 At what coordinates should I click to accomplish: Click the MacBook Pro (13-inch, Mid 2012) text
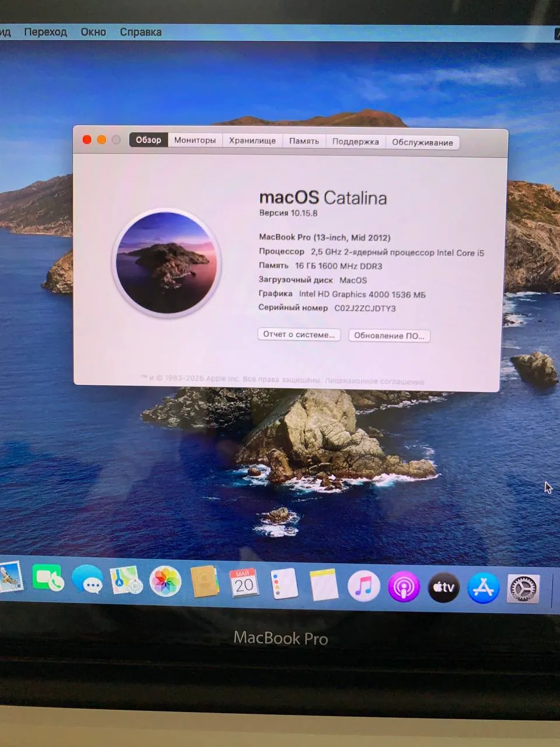click(325, 238)
